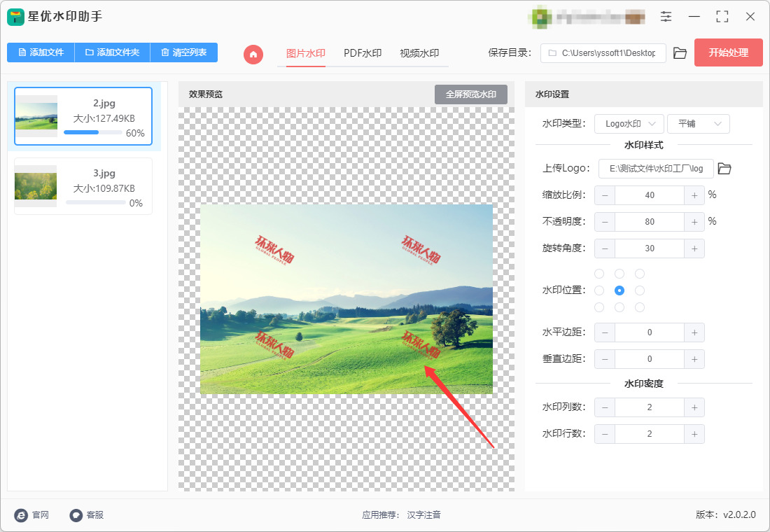Open the Logo水印 type dropdown
Screen dimensions: 770x532
629,124
